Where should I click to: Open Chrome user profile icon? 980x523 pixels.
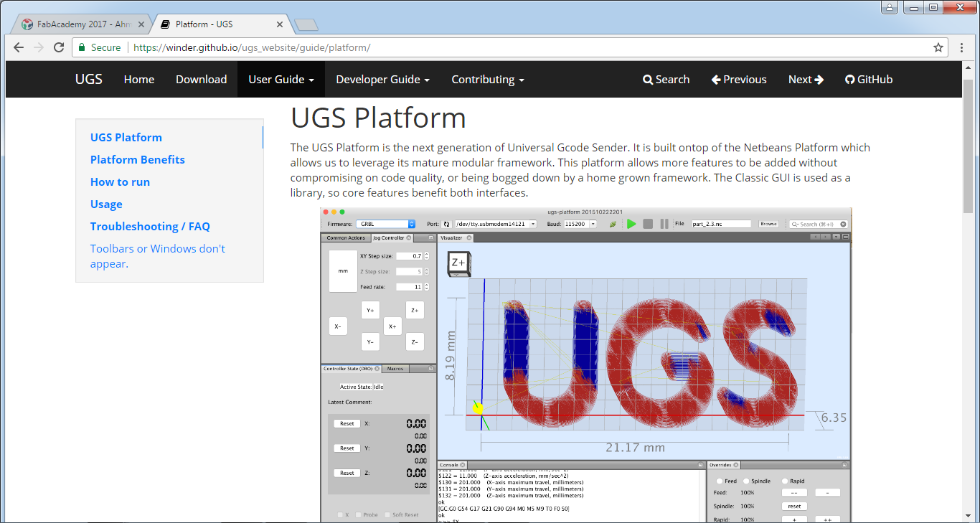[x=890, y=7]
